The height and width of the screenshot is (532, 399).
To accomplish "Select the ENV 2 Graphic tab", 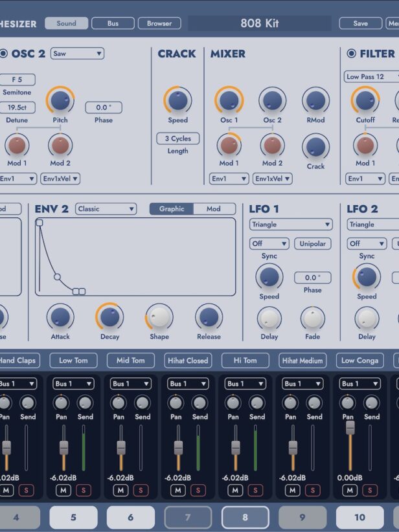I will click(x=172, y=209).
